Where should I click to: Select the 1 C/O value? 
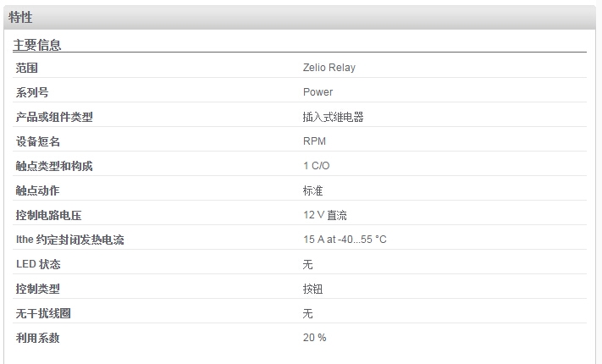tap(317, 166)
